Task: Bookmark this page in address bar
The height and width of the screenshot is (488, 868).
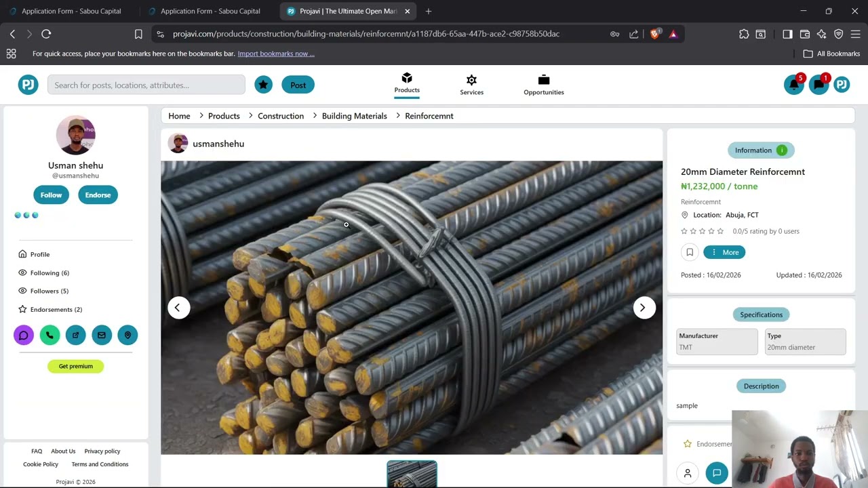Action: 138,34
